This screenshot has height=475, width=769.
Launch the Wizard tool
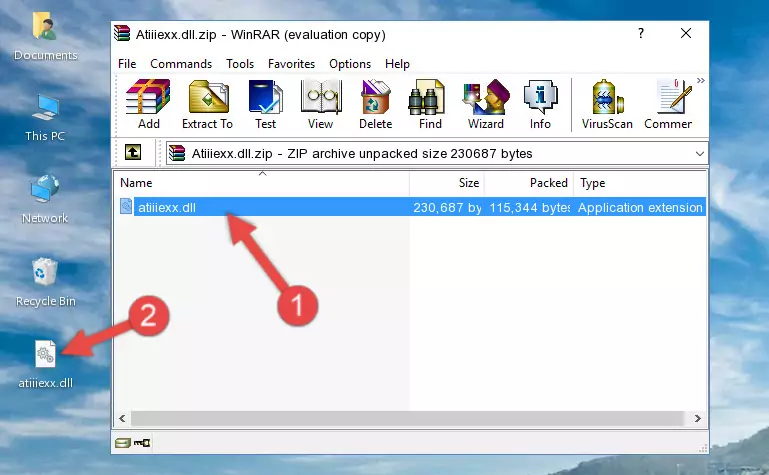[486, 104]
